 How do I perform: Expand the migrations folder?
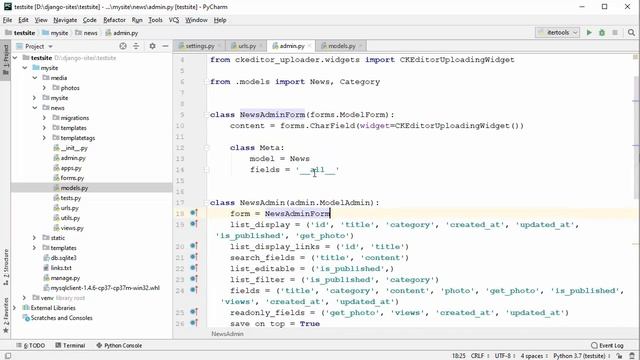click(x=44, y=118)
